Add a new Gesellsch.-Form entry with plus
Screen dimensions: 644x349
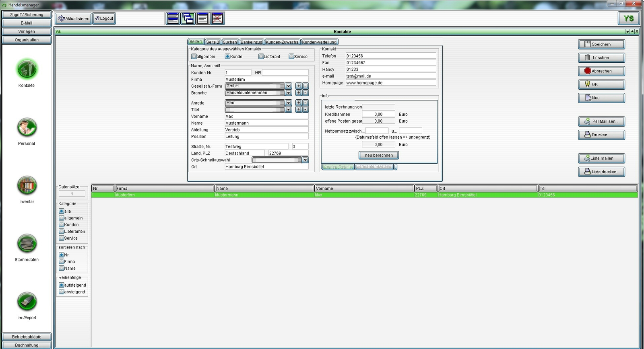[299, 86]
